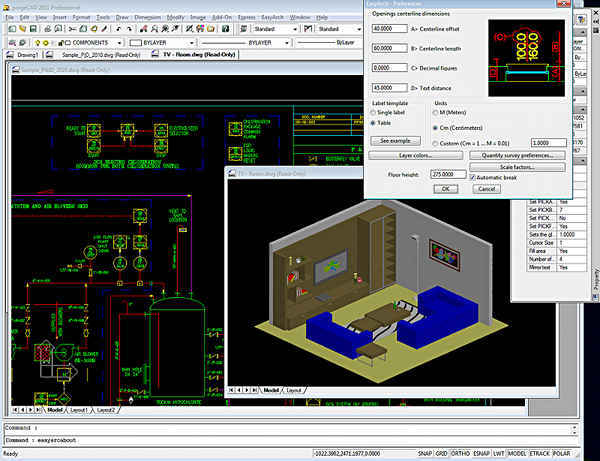Screen dimensions: 600x461
Task: Click the Print icon in the toolbar
Action: click(x=47, y=29)
